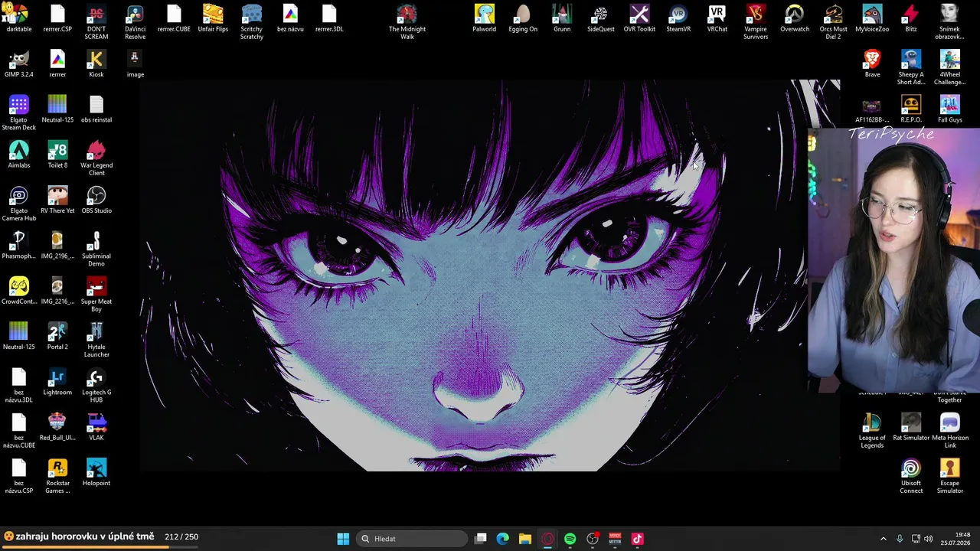Screen dimensions: 980x551
Task: Open the MyVoiceZoo shortcut
Action: pyautogui.click(x=872, y=19)
